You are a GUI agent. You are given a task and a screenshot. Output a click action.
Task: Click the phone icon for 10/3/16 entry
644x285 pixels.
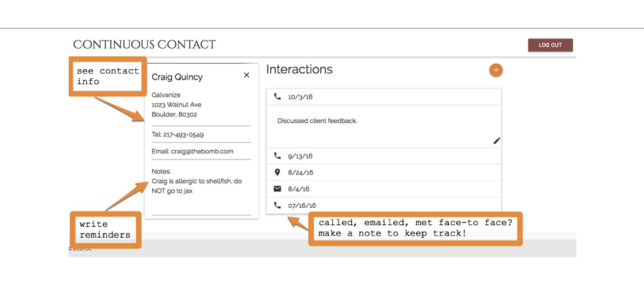[277, 97]
